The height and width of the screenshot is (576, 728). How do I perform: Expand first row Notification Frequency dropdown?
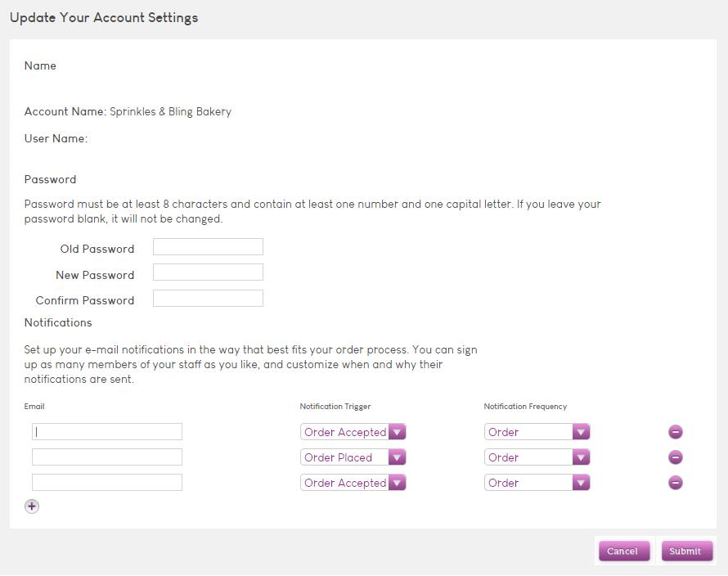pos(537,432)
